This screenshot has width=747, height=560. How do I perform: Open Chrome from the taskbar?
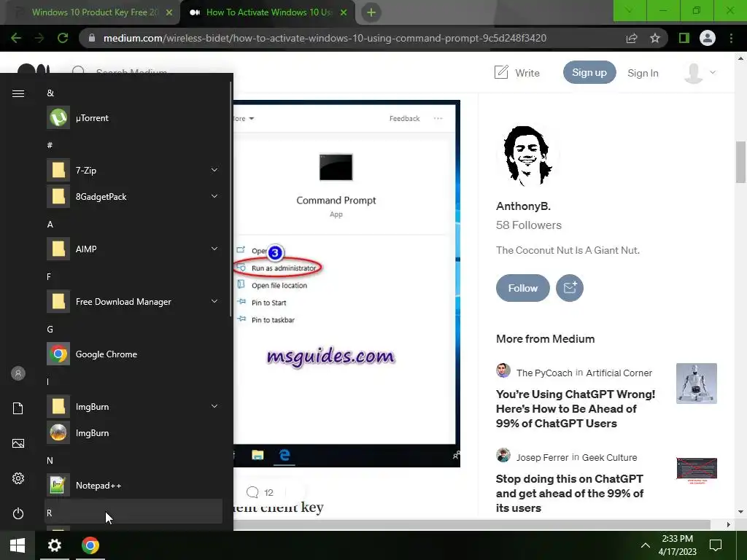(x=90, y=545)
